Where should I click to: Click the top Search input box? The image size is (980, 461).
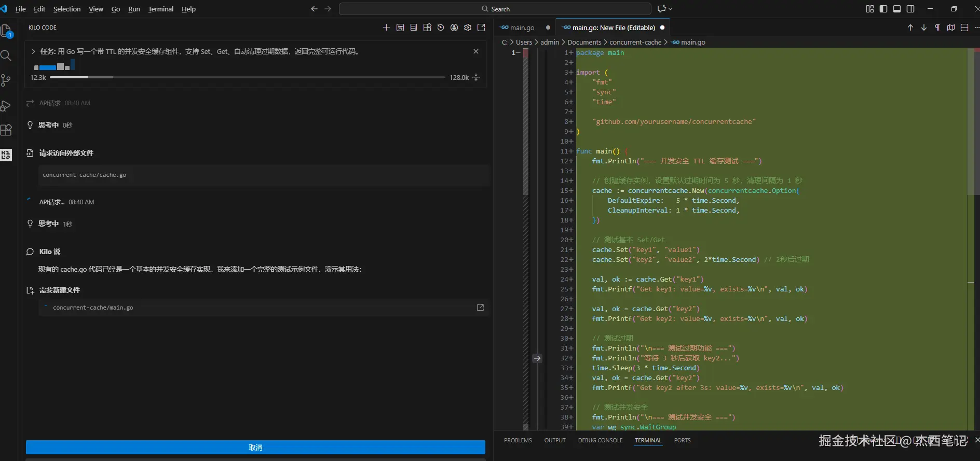click(495, 9)
